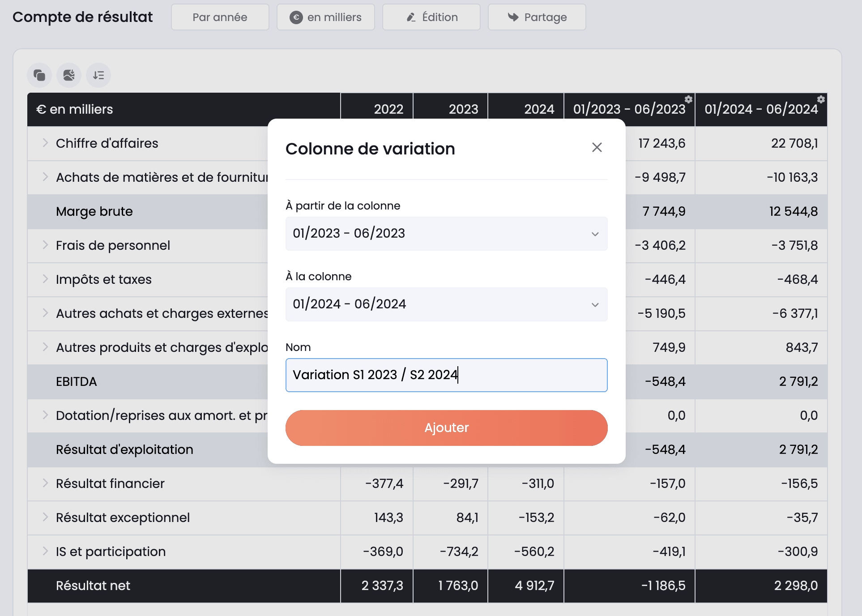Screen dimensions: 862x616
Task: Click the 2022 column header
Action: [x=388, y=109]
